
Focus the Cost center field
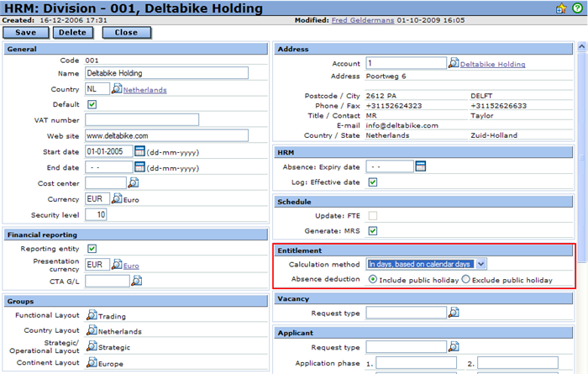(x=106, y=182)
